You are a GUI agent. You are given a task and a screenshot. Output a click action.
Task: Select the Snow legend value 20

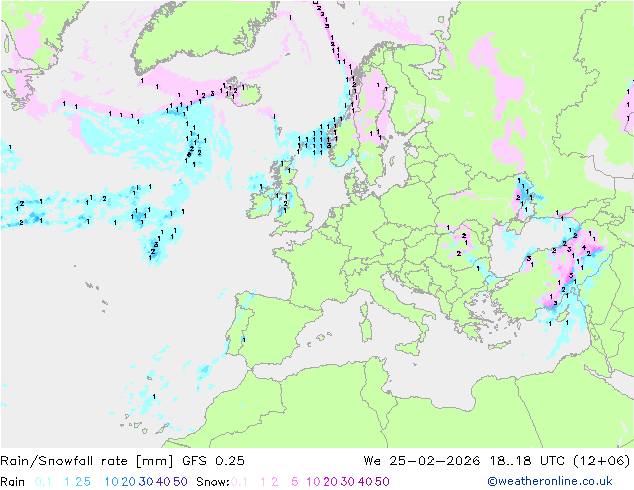point(330,482)
